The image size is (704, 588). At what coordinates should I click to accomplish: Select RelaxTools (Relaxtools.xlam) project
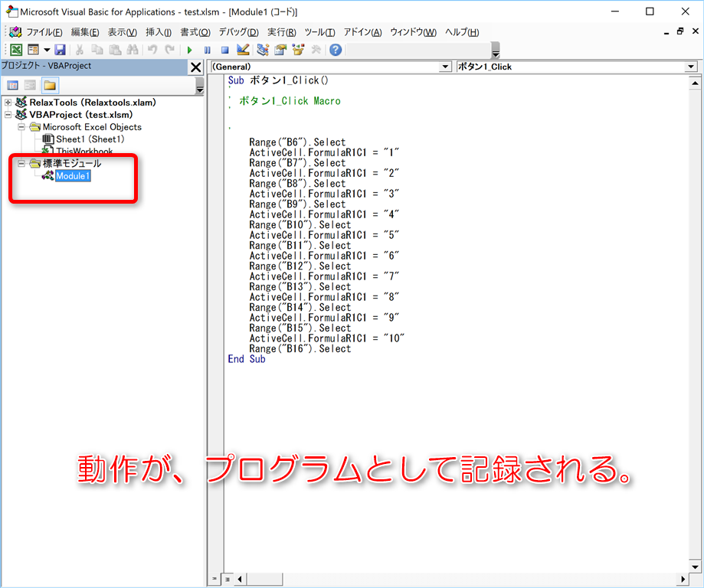tap(93, 103)
